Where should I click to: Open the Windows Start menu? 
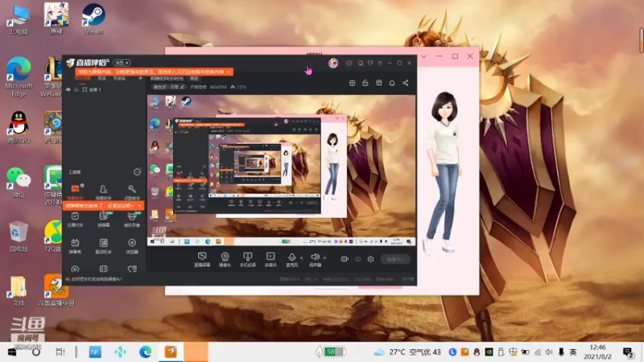[x=12, y=352]
